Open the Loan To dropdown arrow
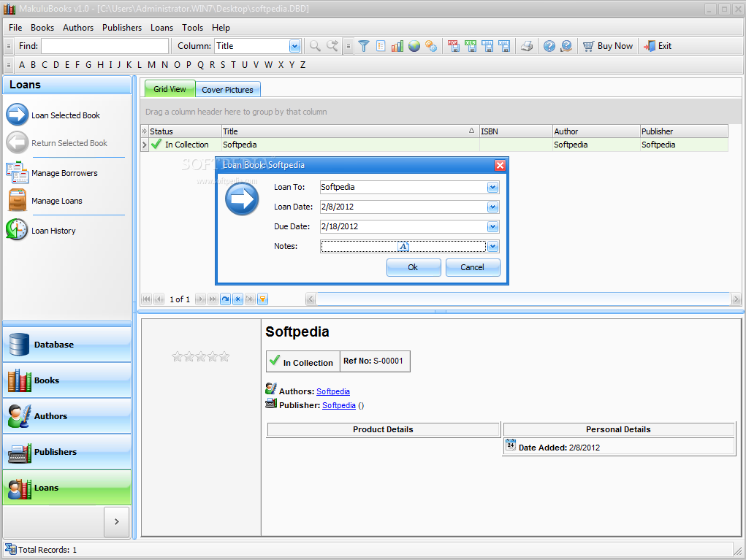The width and height of the screenshot is (746, 560). pyautogui.click(x=493, y=188)
